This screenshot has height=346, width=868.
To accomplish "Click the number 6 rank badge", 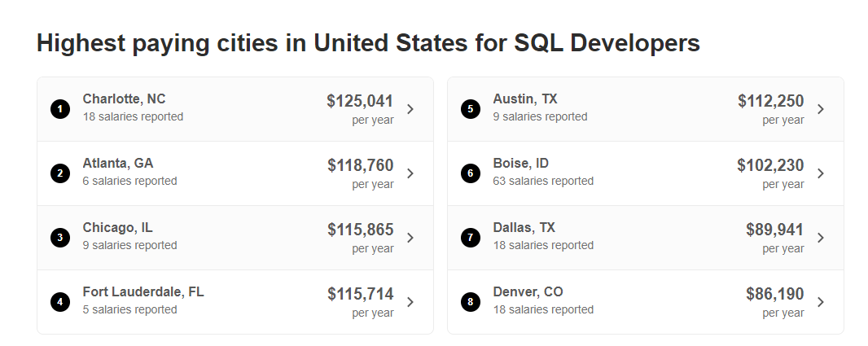I will (470, 173).
